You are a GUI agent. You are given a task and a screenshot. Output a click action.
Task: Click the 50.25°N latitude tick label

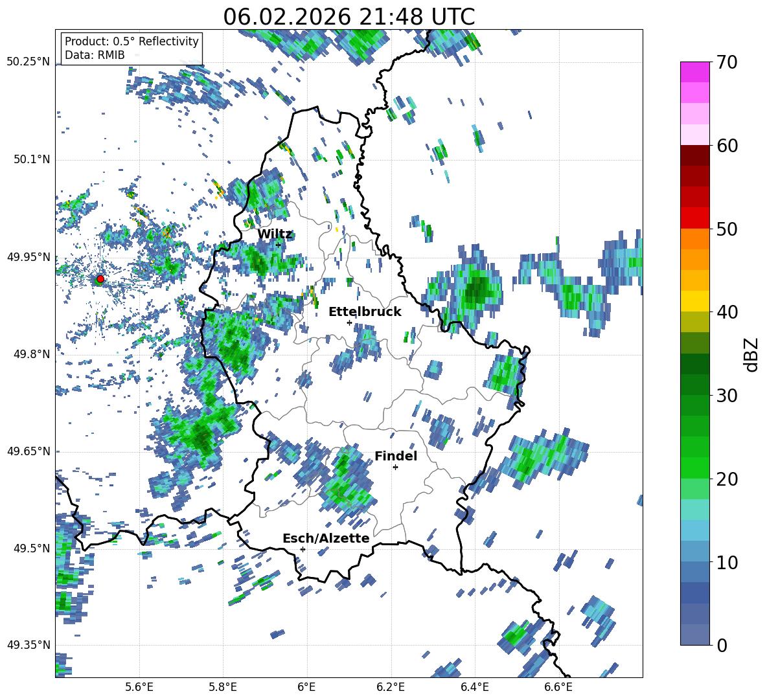(x=29, y=62)
